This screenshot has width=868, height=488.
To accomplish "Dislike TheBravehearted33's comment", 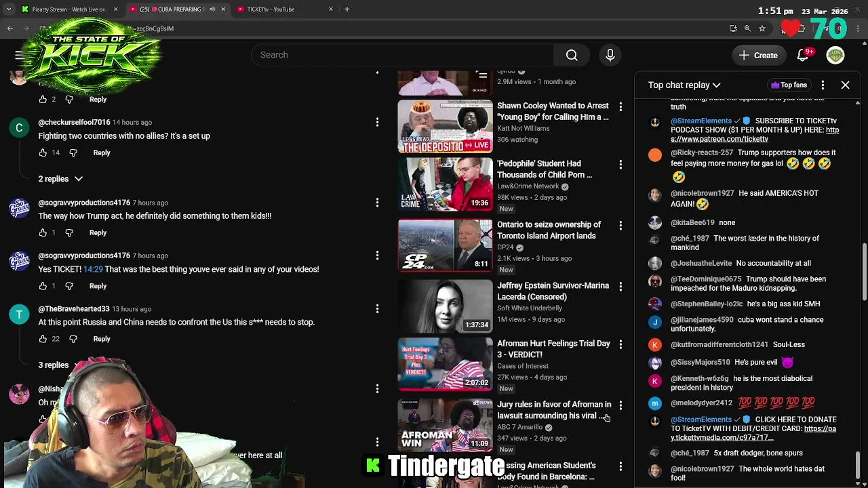I will [x=73, y=339].
